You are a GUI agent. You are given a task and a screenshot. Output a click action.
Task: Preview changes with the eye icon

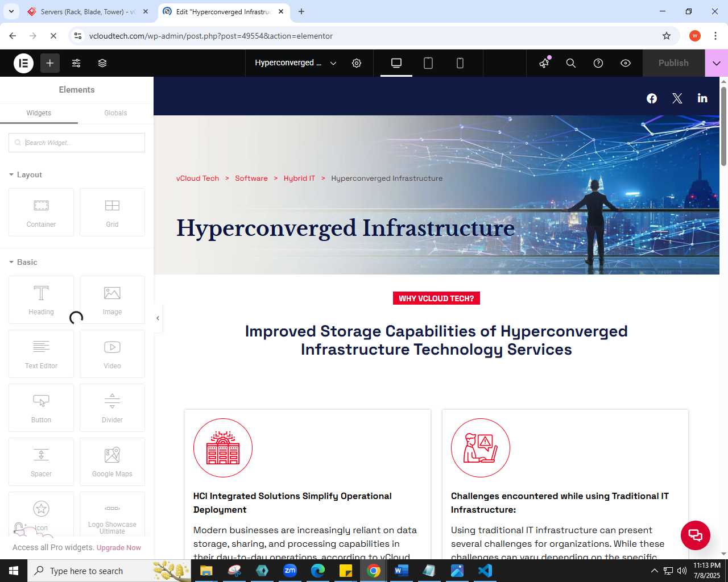[x=626, y=63]
